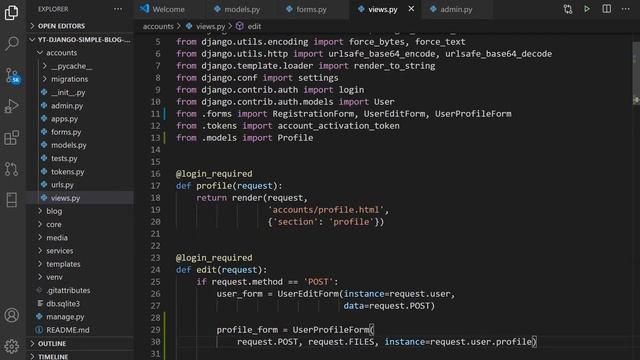The width and height of the screenshot is (640, 360).
Task: Select views.py in the explorer tree
Action: (80, 198)
